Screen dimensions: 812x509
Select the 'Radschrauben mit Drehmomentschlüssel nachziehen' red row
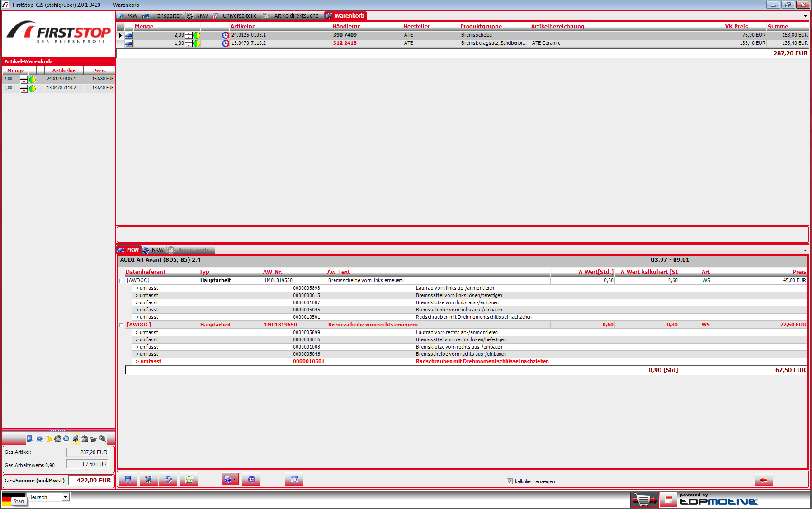468,362
